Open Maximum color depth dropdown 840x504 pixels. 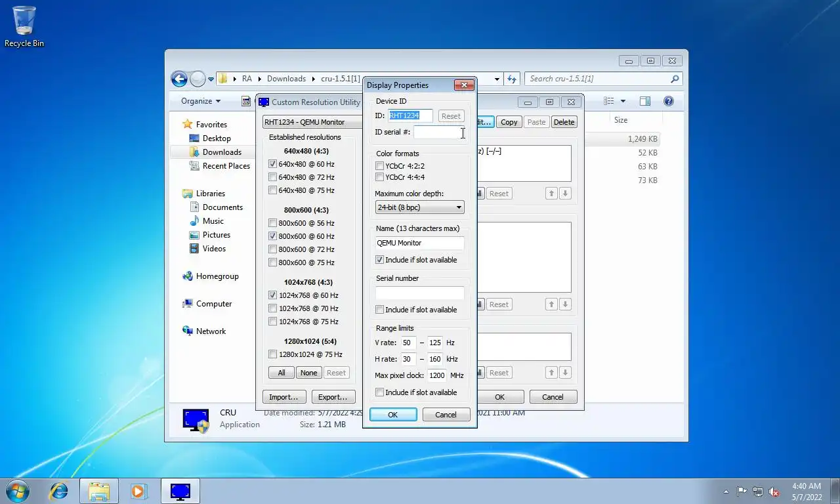click(419, 207)
